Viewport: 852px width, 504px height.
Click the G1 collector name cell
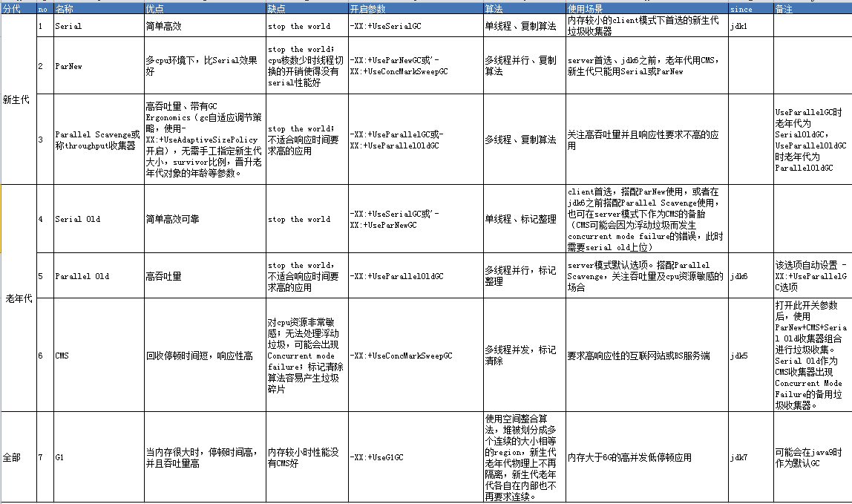click(99, 457)
